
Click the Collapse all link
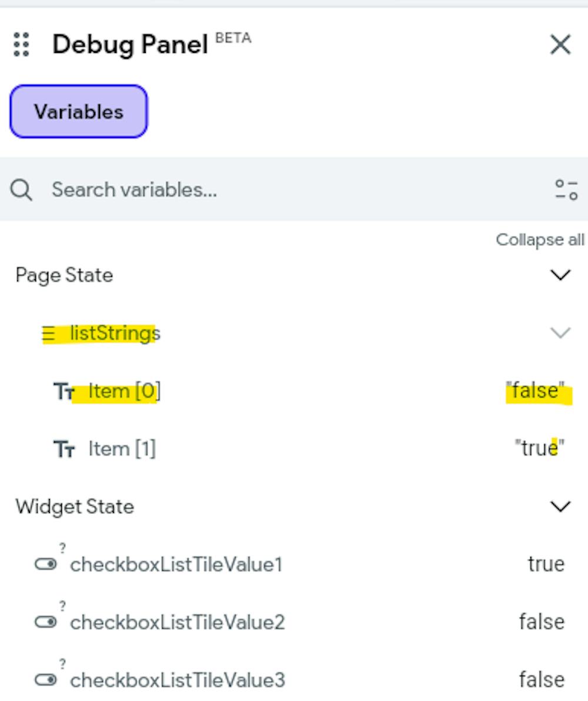pos(540,240)
